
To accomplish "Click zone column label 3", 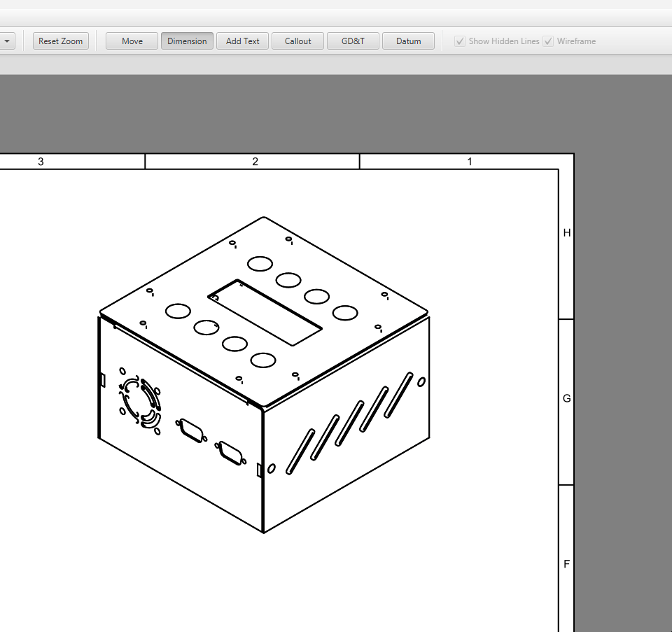I will 41,162.
